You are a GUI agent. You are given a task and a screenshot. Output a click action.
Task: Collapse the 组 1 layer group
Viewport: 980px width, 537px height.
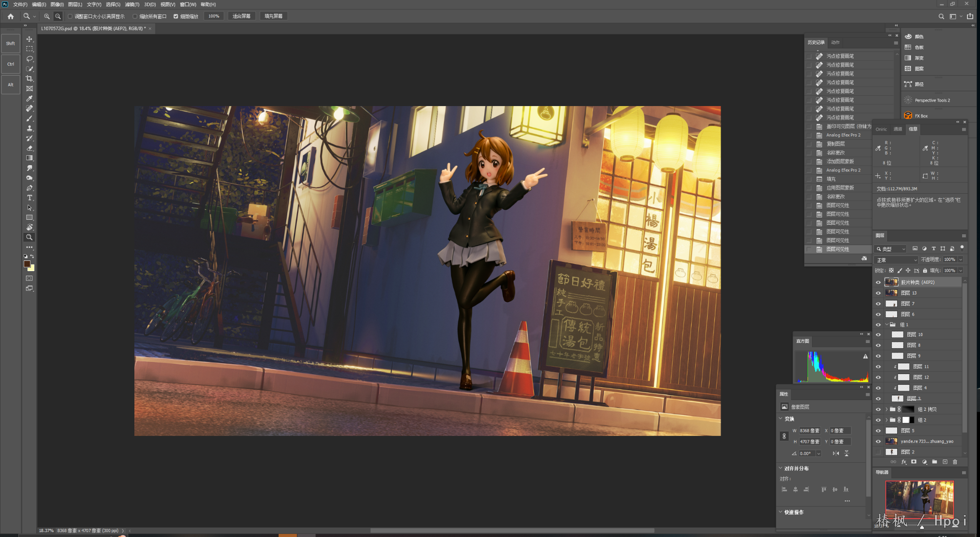[886, 324]
